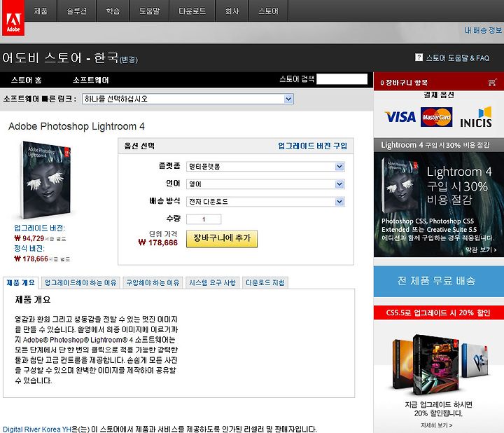Open the 학습 top menu
Viewport: 504px width, 433px height.
[113, 11]
